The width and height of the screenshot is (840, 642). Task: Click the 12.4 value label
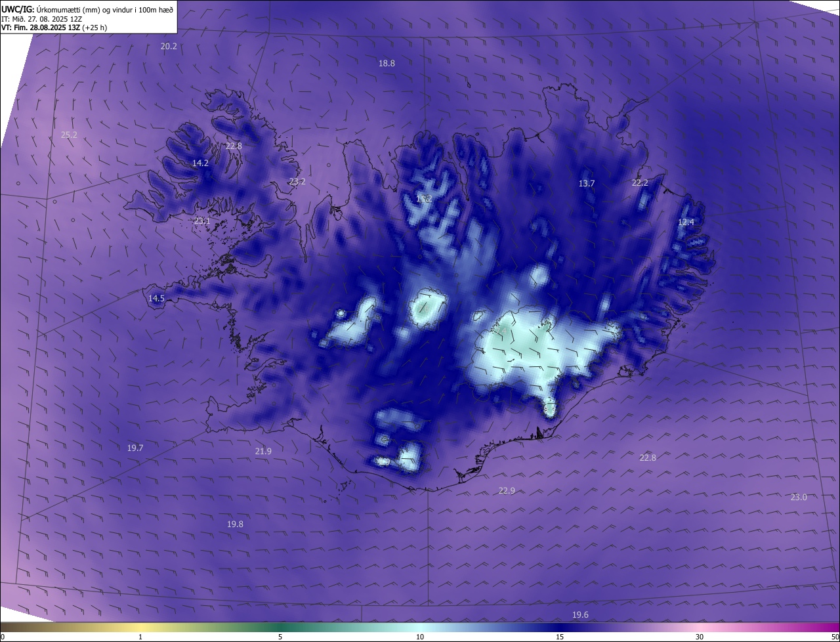point(686,223)
